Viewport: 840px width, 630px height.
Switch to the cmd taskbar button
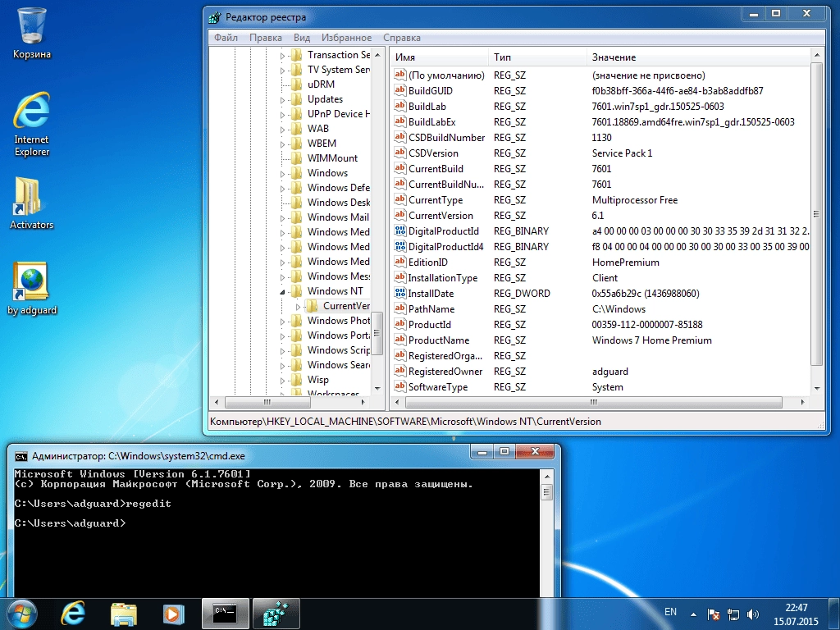coord(225,614)
